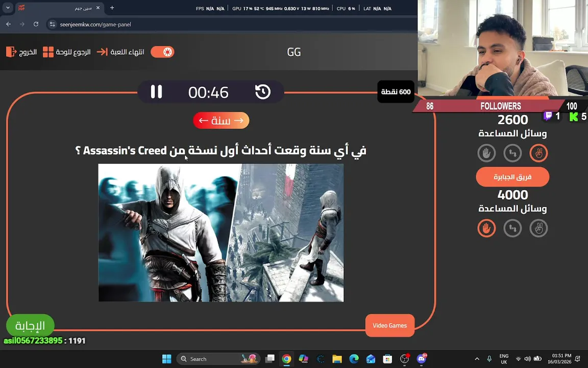Go forward in the browser

[x=22, y=24]
